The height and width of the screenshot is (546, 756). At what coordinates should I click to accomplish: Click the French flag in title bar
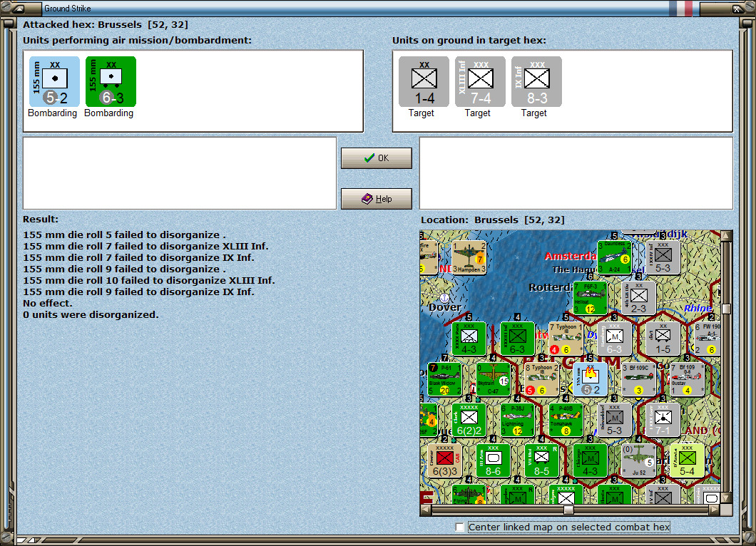(681, 8)
